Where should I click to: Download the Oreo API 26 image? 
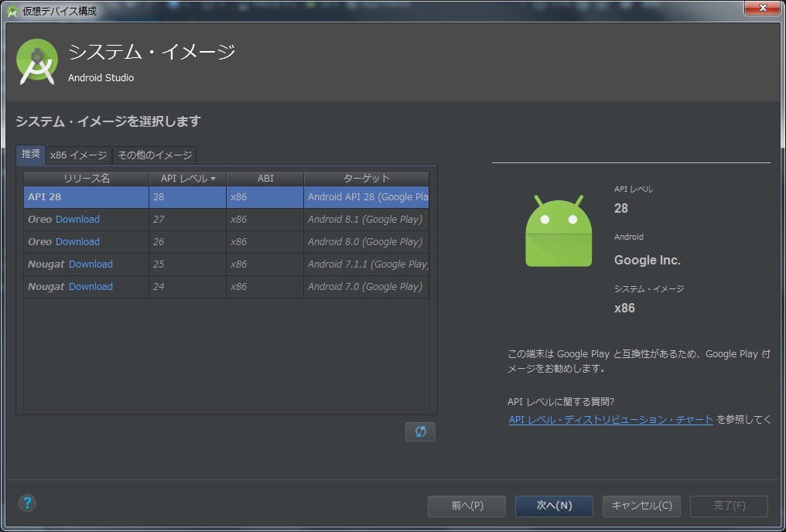(77, 242)
